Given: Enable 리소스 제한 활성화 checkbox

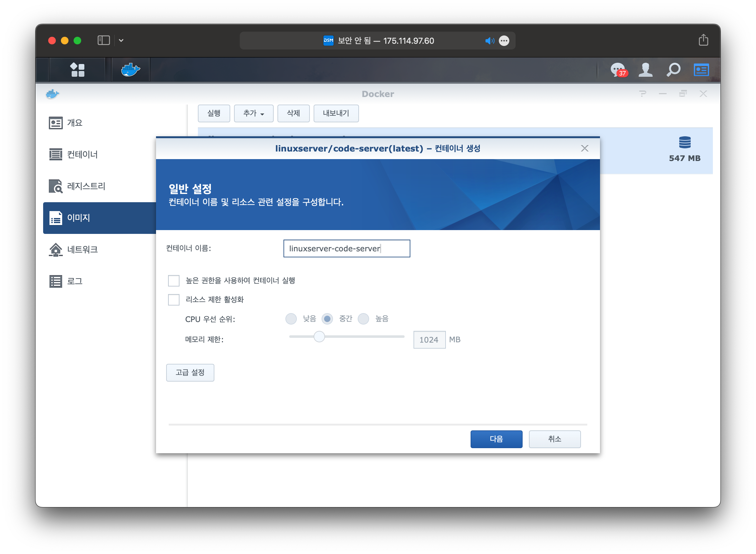Looking at the screenshot, I should pyautogui.click(x=174, y=300).
